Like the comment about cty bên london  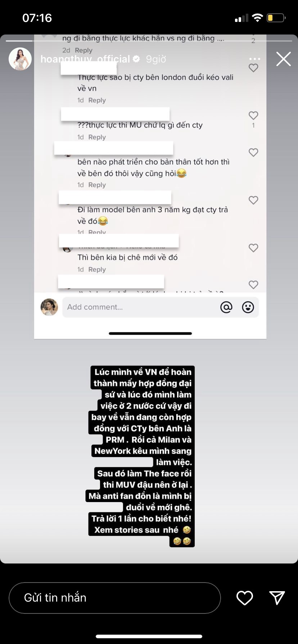click(x=253, y=68)
